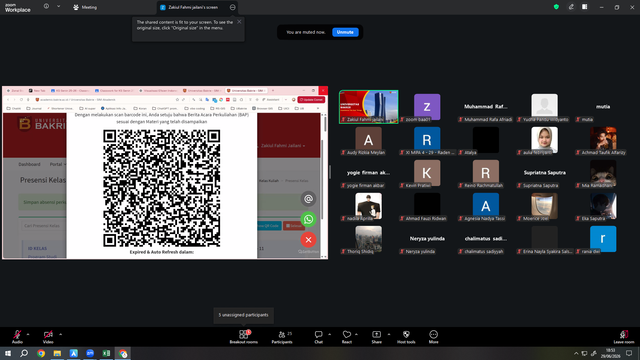Click the green WhatsApp floating button

pos(309,219)
